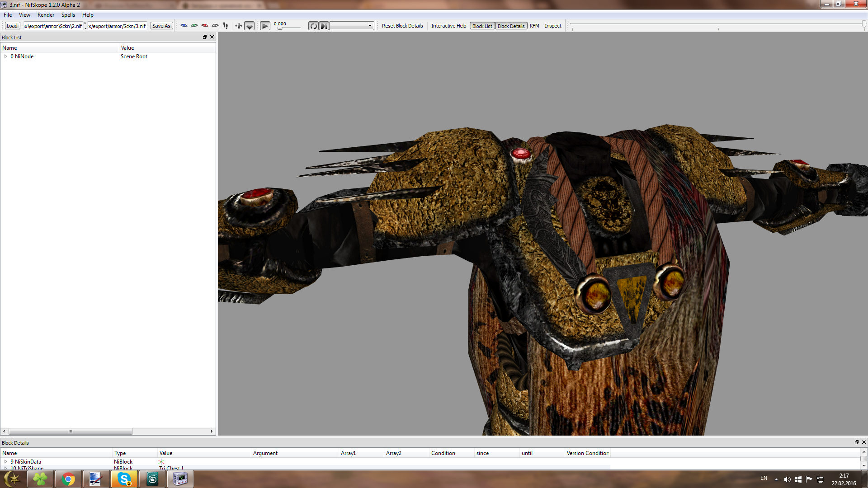Open Google Chrome from taskbar

68,479
